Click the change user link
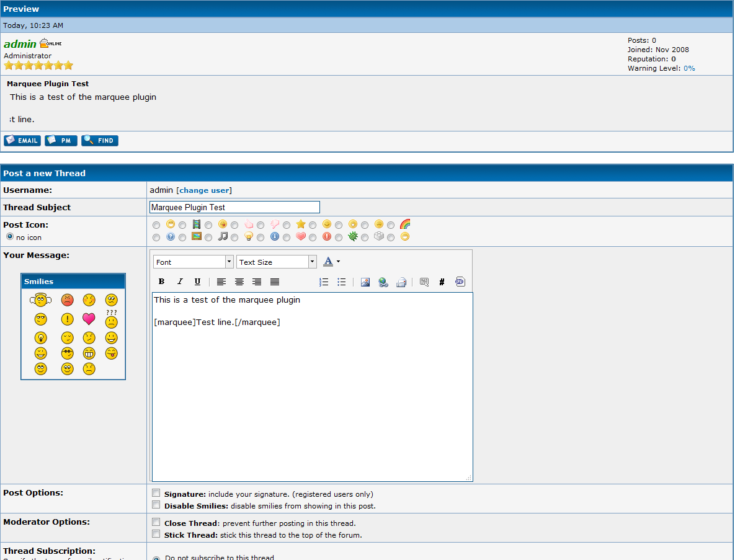This screenshot has height=560, width=735. [x=204, y=190]
